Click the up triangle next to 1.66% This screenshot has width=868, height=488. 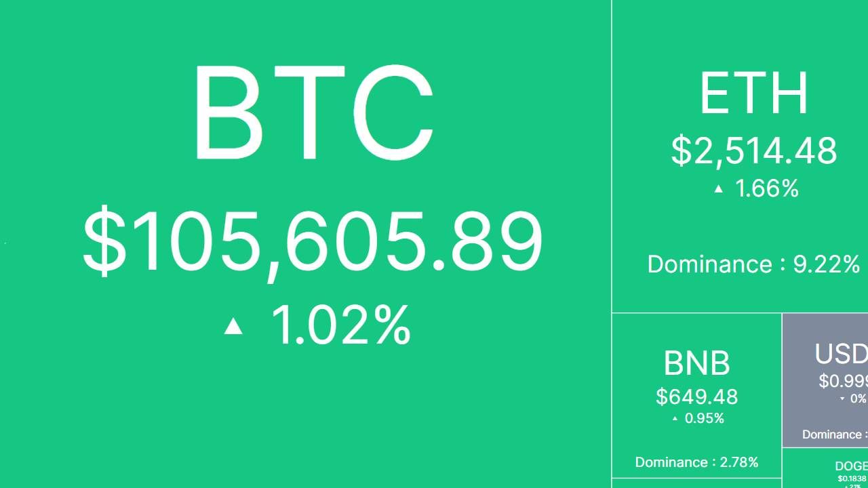coord(719,189)
